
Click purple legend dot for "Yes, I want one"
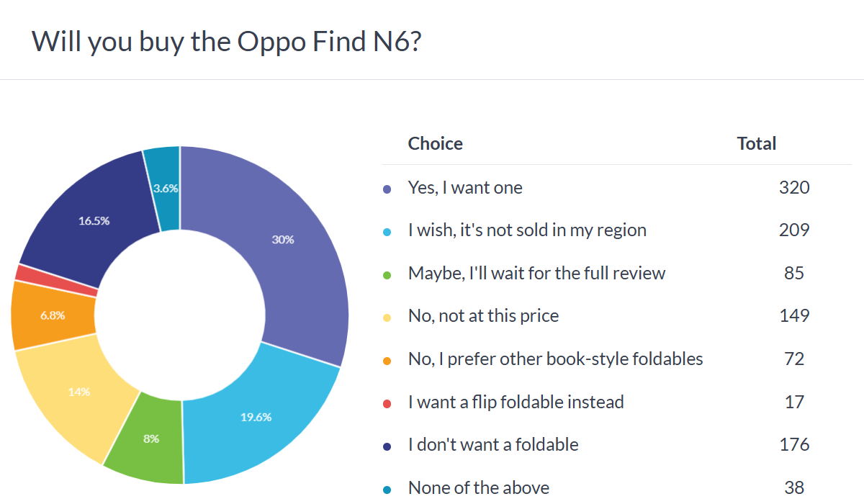387,189
